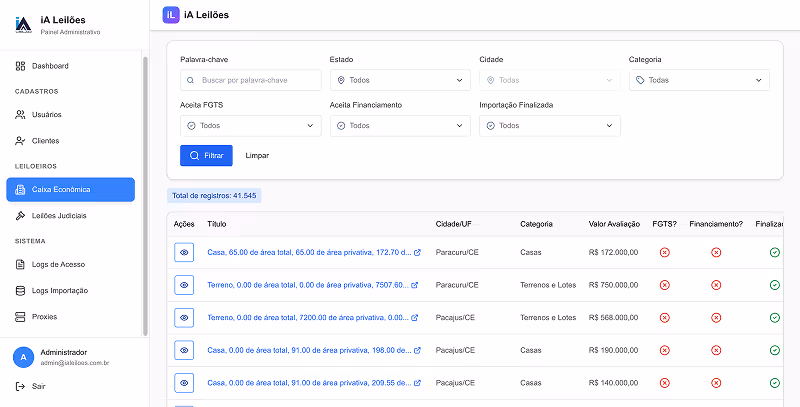Click FGTS red X for R$ 172.000,00 row
800x407 pixels.
664,252
